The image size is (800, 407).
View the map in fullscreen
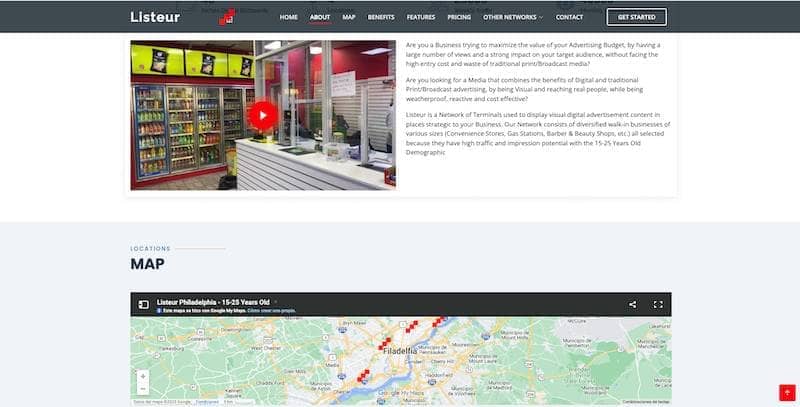658,304
